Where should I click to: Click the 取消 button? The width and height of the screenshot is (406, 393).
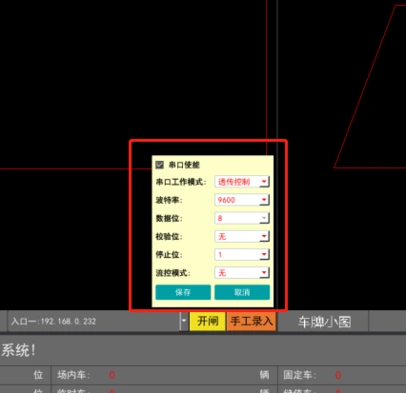(242, 292)
